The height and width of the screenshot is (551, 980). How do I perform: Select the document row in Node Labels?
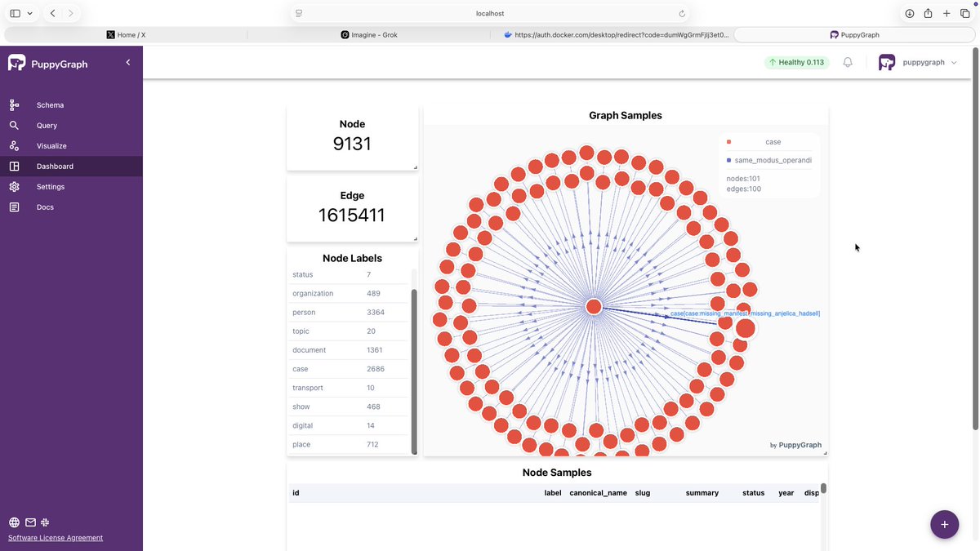click(349, 350)
